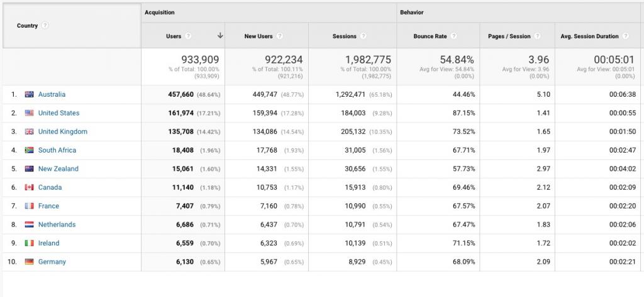Click the help icon beside New Users
This screenshot has width=644, height=297.
click(x=279, y=36)
